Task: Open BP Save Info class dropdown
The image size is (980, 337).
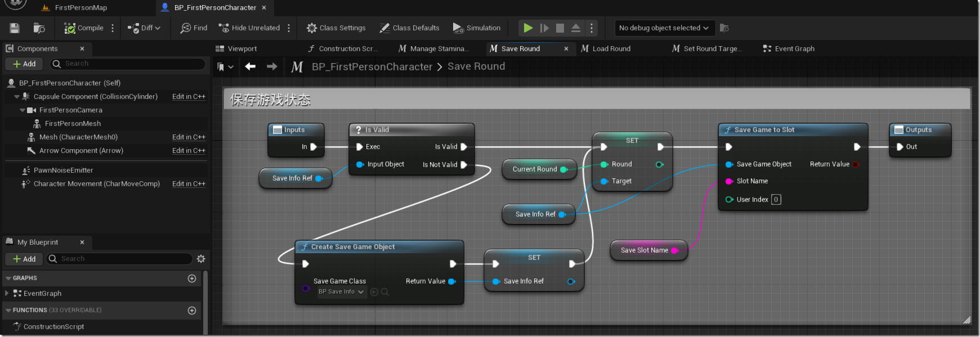Action: (341, 292)
